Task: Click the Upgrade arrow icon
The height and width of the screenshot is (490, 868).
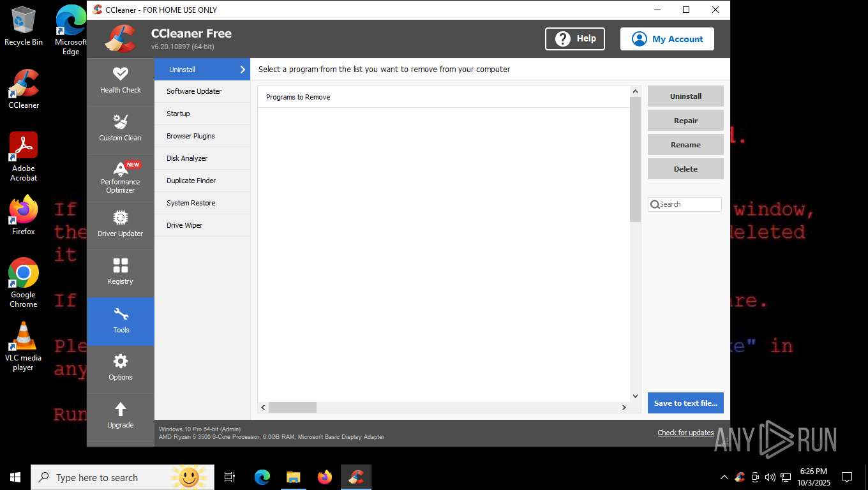Action: pos(121,410)
